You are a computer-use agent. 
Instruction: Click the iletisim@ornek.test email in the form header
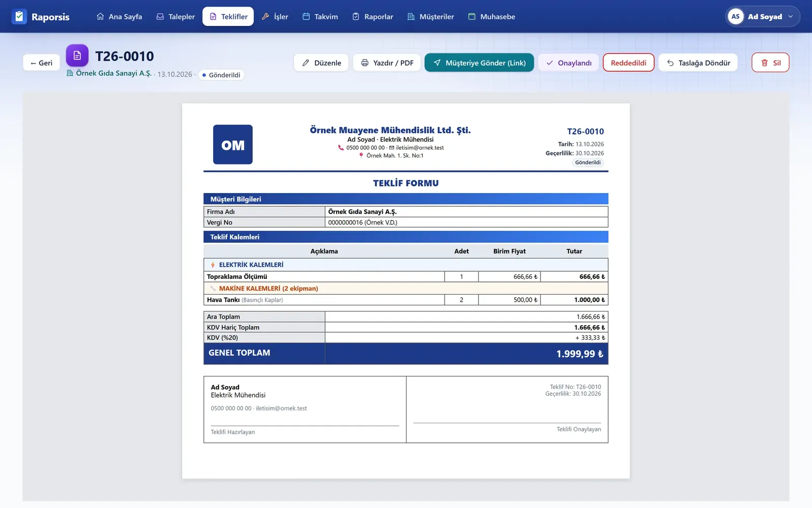tap(420, 148)
